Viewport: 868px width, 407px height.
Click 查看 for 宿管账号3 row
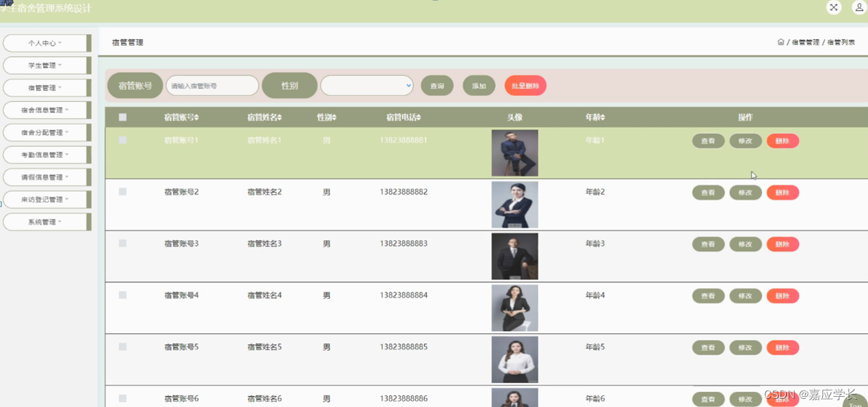tap(708, 244)
